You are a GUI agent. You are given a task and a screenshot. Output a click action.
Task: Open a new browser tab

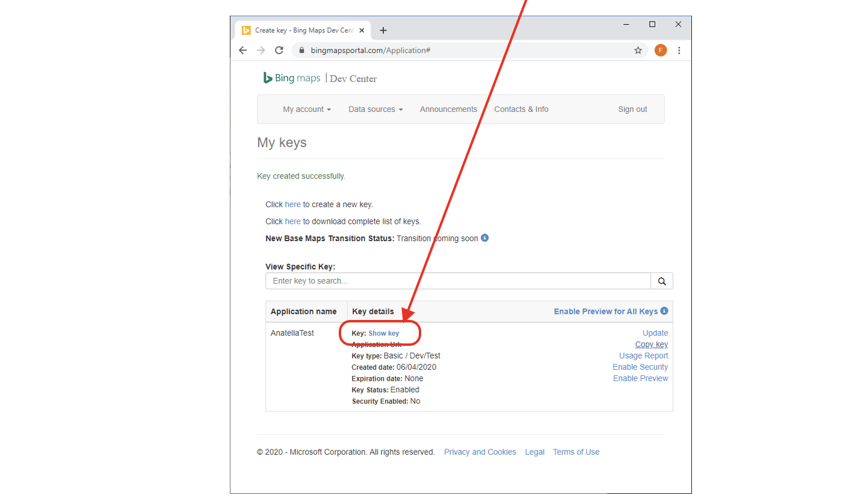click(383, 31)
